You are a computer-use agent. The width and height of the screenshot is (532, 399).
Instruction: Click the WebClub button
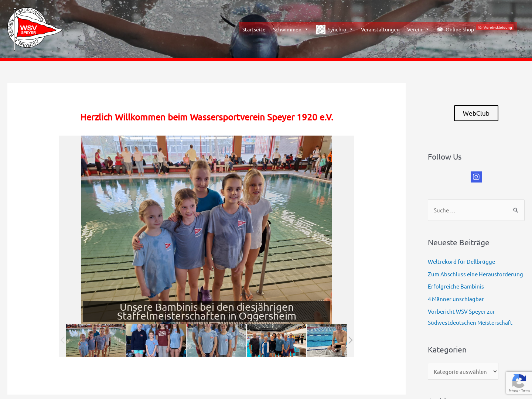476,113
